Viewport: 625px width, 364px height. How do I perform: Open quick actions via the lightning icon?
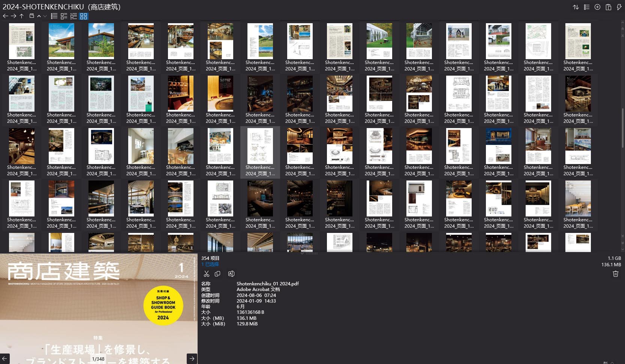619,7
